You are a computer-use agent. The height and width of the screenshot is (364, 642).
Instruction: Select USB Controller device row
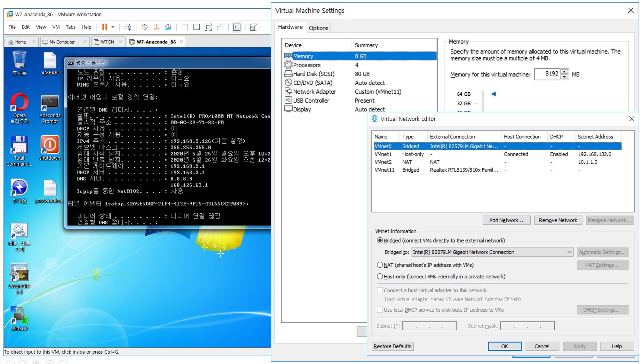click(360, 101)
